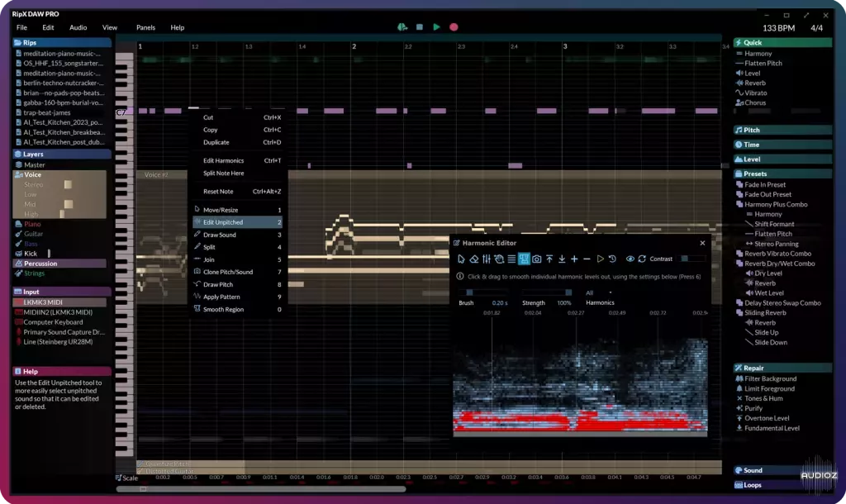Choose Smooth Region from context menu

tap(237, 310)
